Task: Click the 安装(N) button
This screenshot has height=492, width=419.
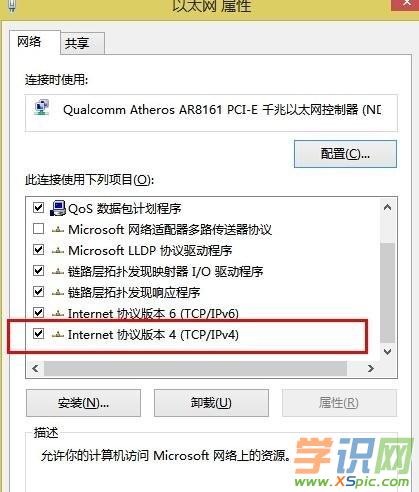Action: pos(83,403)
